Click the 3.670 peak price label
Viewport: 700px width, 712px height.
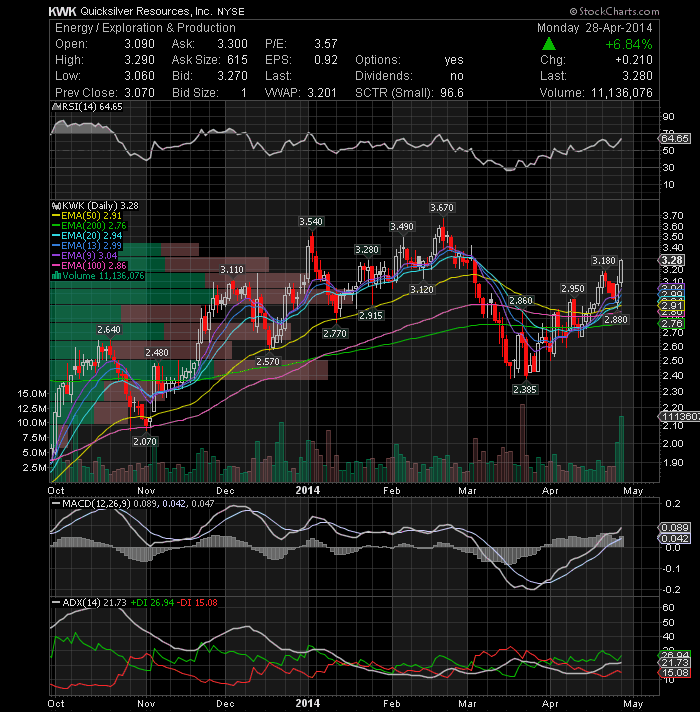(442, 208)
